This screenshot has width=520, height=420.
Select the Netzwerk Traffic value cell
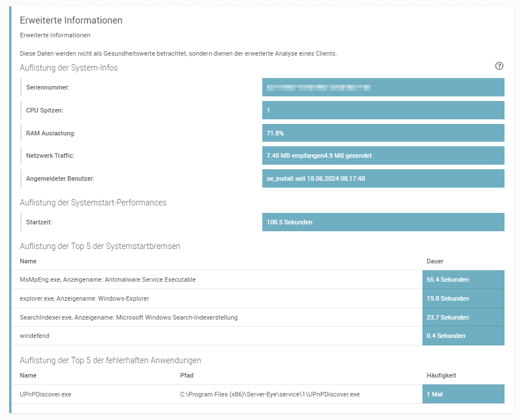[383, 155]
